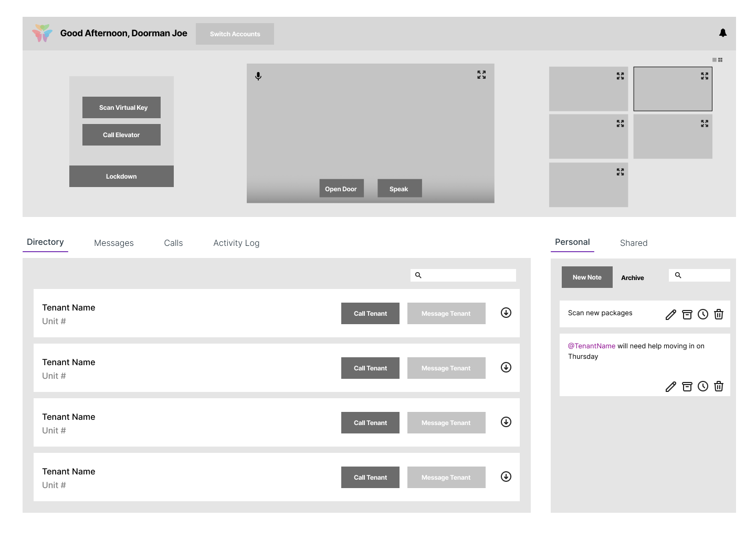The width and height of the screenshot is (756, 538).
Task: Set reminder clock on "Scan new packages" note
Action: click(x=703, y=315)
